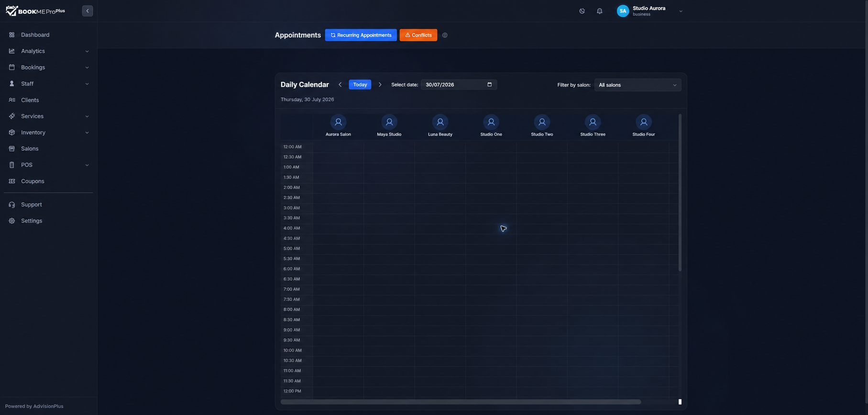Click the info icon beside Conflicts
Image resolution: width=868 pixels, height=415 pixels.
point(445,35)
